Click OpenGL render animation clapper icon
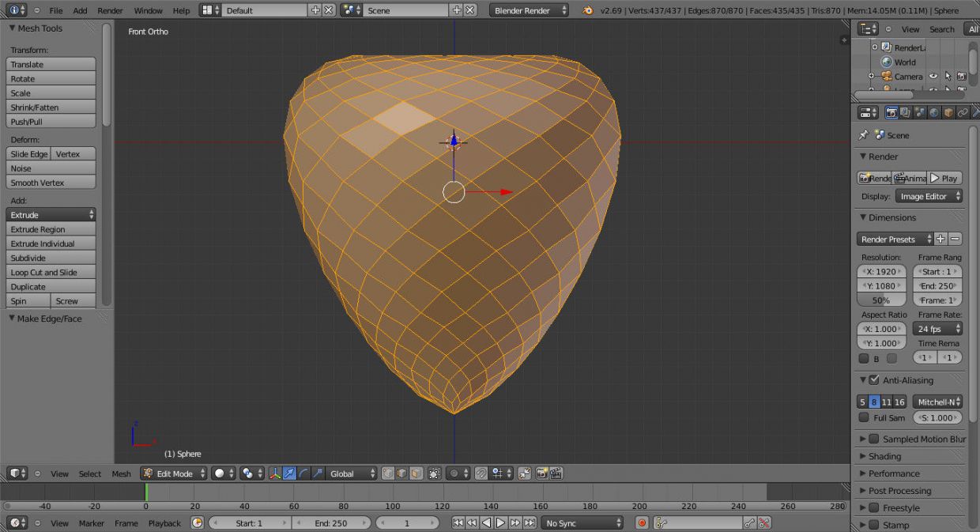This screenshot has width=980, height=532. pyautogui.click(x=556, y=474)
